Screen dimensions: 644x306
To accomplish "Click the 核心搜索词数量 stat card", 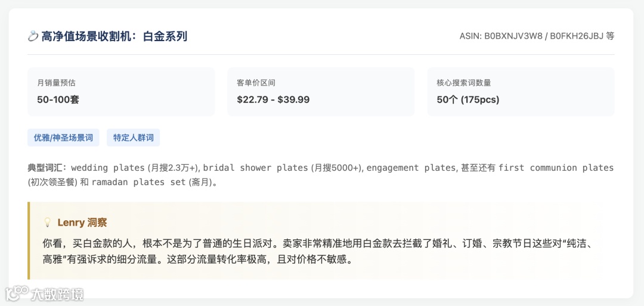I will (x=520, y=91).
